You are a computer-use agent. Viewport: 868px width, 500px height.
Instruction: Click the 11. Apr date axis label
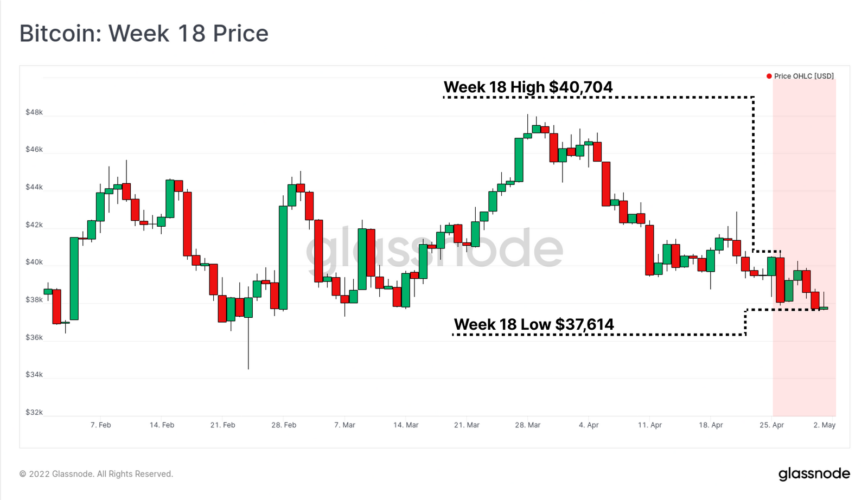coord(650,425)
